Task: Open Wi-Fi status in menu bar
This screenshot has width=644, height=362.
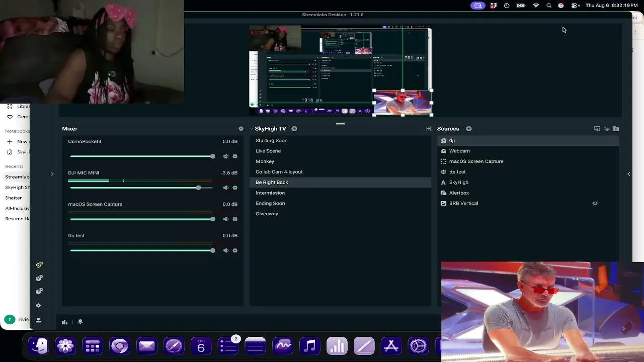Action: click(536, 6)
